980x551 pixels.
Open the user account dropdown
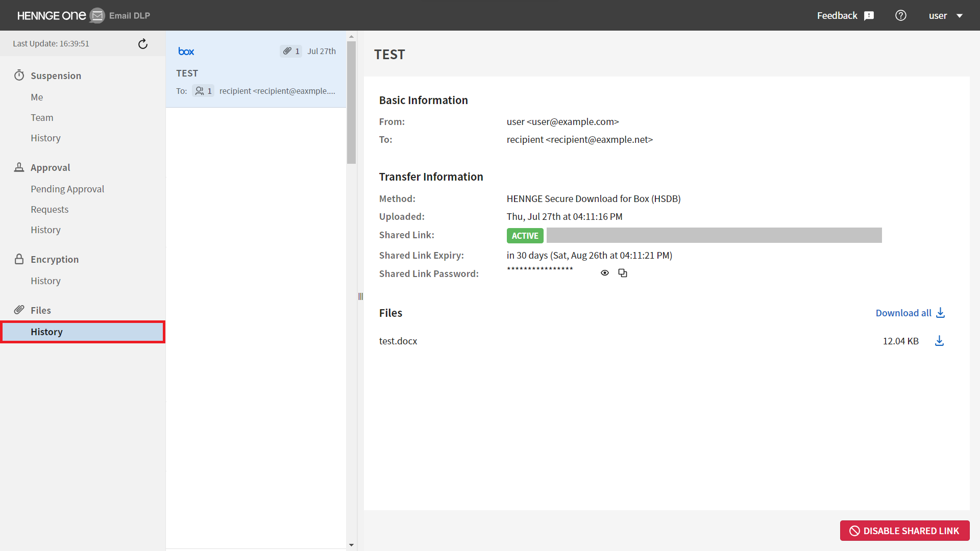[x=946, y=15]
